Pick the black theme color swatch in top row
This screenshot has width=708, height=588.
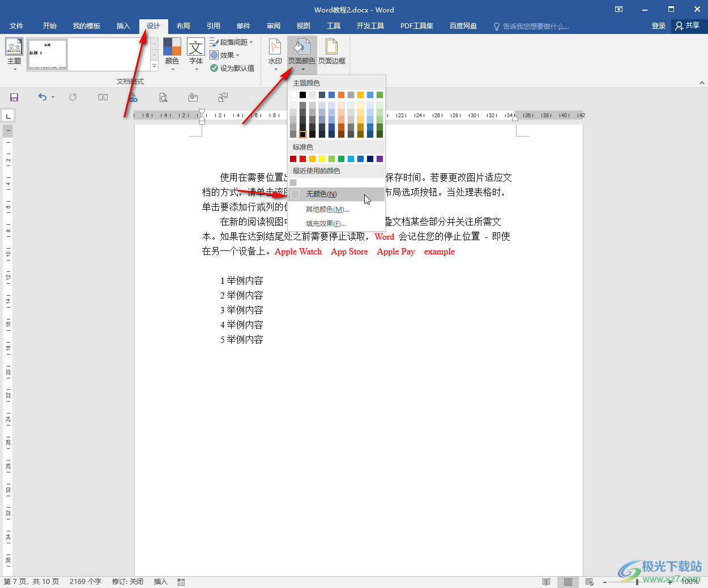(x=302, y=95)
